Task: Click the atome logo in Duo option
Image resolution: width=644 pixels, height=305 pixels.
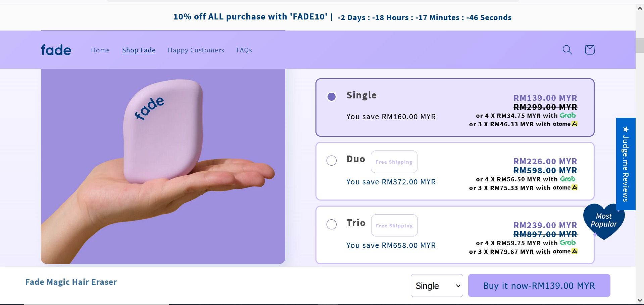Action: tap(565, 188)
